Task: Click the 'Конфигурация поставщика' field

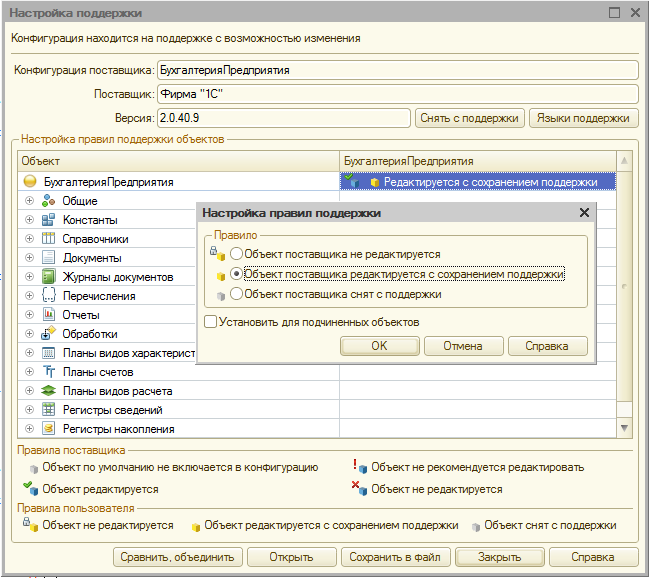Action: (398, 70)
